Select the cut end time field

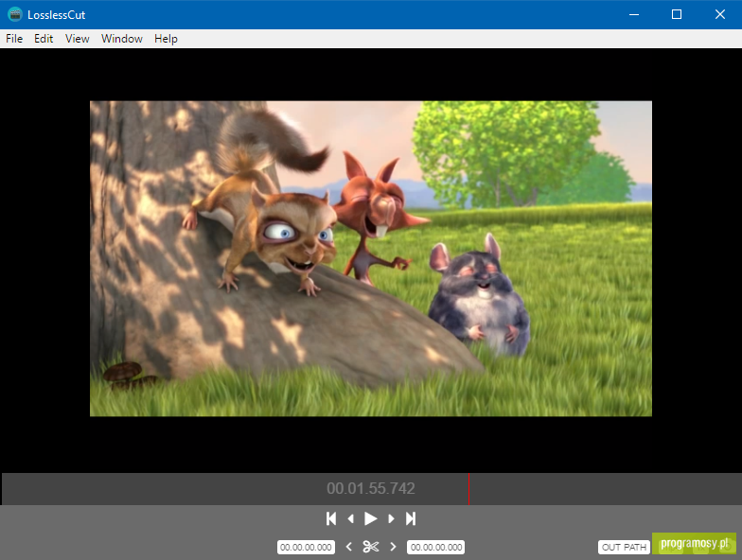pyautogui.click(x=435, y=547)
